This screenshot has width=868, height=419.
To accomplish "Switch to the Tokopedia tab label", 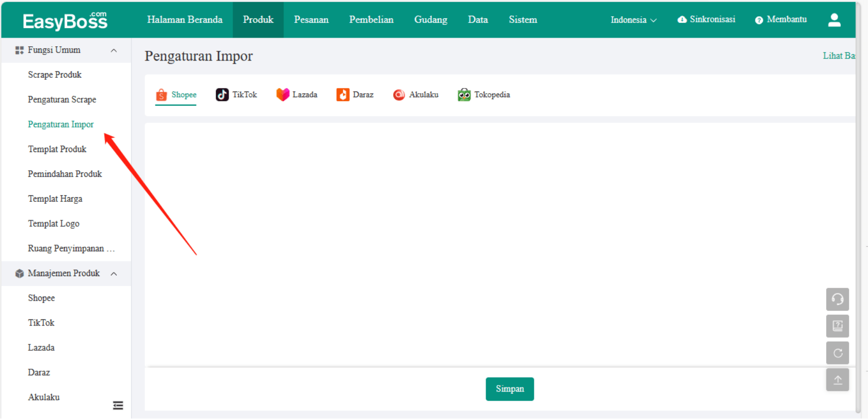I will 492,95.
